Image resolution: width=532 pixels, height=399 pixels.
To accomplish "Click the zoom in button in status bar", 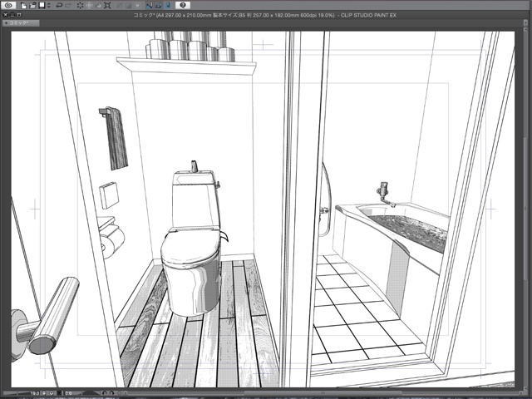I will [x=52, y=393].
